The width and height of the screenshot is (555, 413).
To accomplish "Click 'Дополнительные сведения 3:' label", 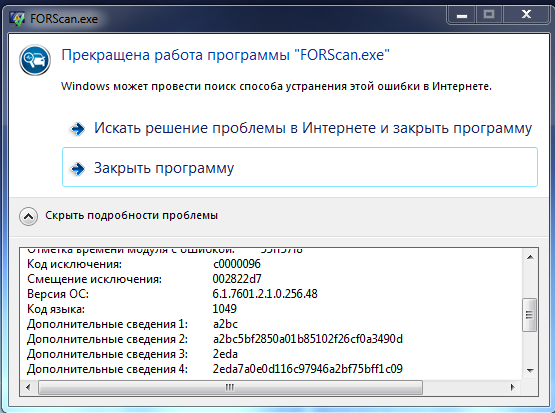I will click(x=108, y=354).
